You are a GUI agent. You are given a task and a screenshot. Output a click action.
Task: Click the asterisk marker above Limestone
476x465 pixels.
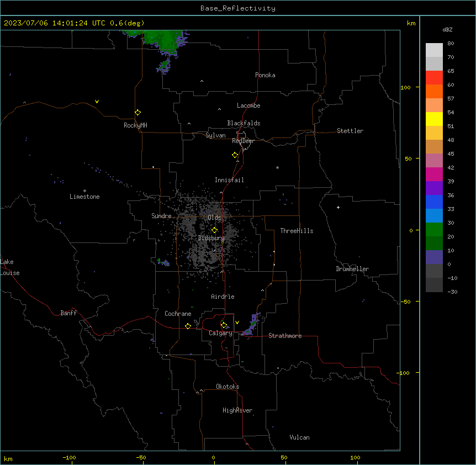tap(84, 191)
